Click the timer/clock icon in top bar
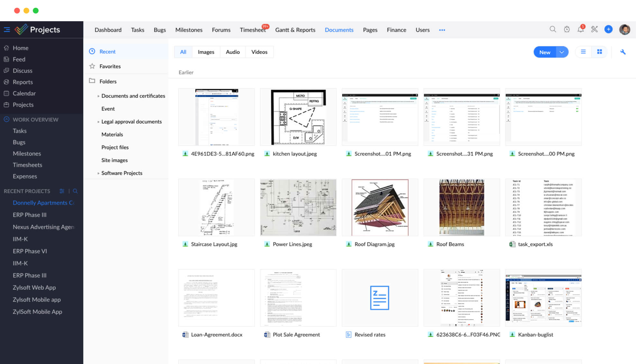Viewport: 636px width, 364px height. pos(567,29)
